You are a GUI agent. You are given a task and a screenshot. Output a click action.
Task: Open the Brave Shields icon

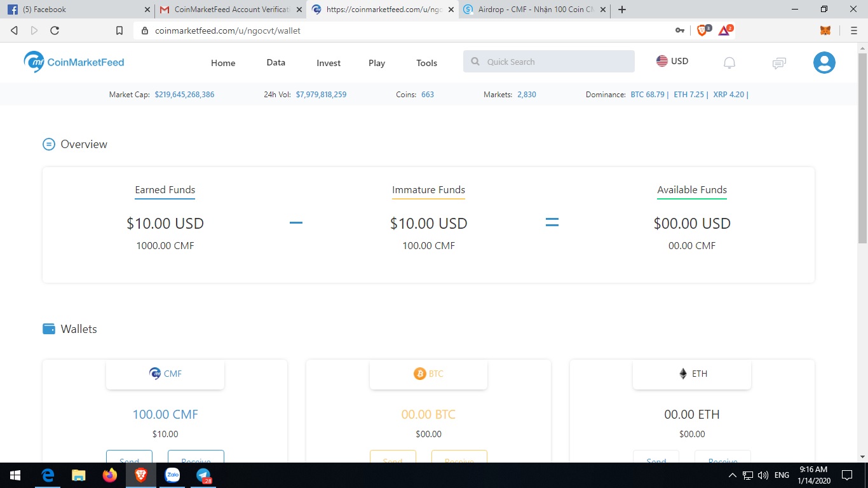pos(703,30)
